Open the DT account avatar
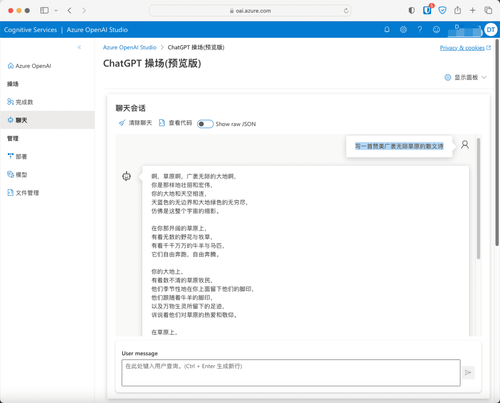Viewport: 500px width, 403px height. 491,30
